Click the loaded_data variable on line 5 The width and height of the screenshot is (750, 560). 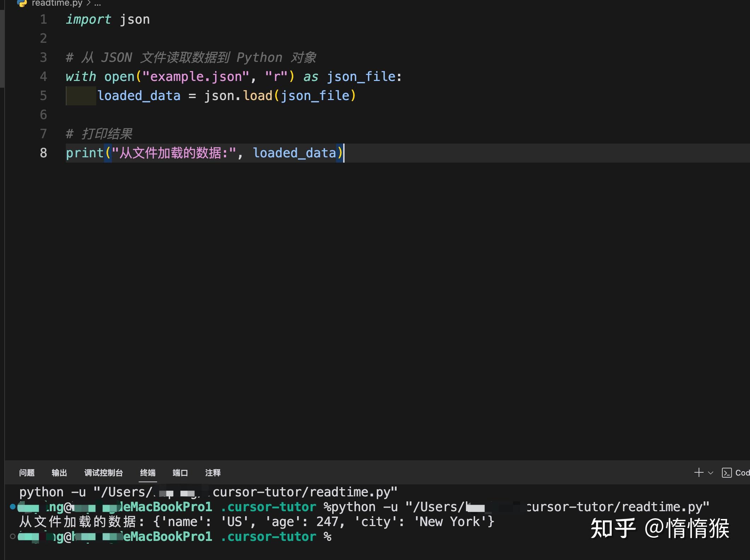pyautogui.click(x=139, y=95)
